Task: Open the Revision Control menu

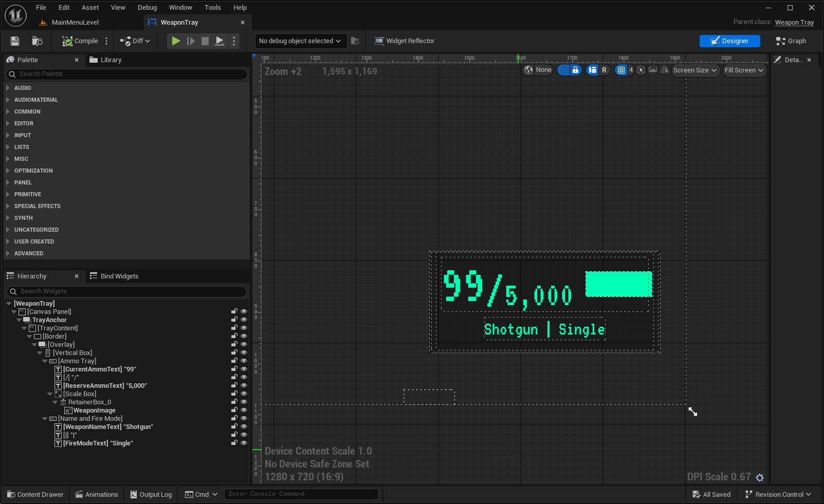Action: (x=778, y=495)
